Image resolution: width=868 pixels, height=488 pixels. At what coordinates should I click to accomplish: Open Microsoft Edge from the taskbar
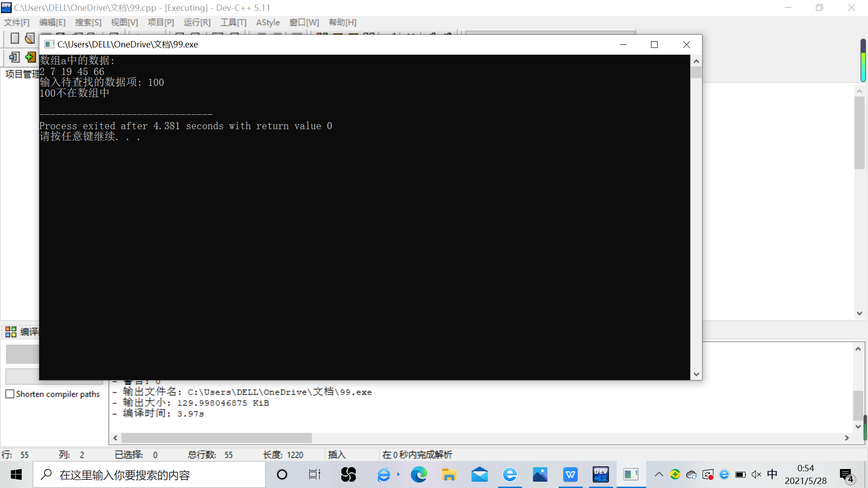click(x=419, y=474)
